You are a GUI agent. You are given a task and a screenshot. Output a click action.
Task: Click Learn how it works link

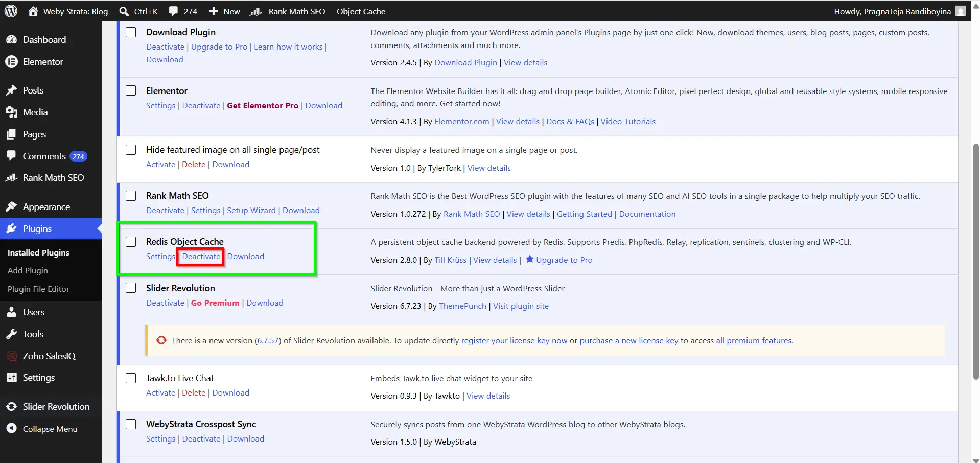[288, 47]
